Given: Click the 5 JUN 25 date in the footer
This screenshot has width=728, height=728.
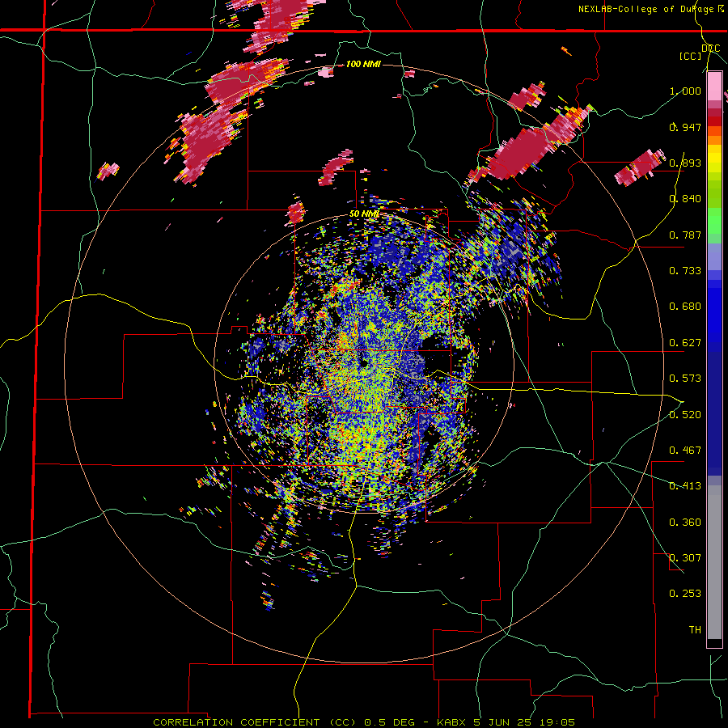Looking at the screenshot, I should pyautogui.click(x=503, y=722).
